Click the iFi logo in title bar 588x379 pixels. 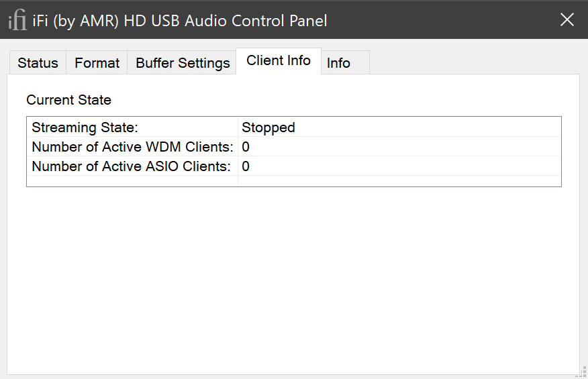pos(17,21)
